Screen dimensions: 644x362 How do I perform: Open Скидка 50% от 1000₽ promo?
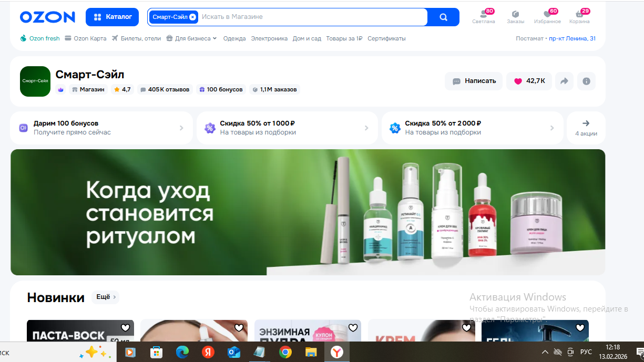[x=287, y=128]
